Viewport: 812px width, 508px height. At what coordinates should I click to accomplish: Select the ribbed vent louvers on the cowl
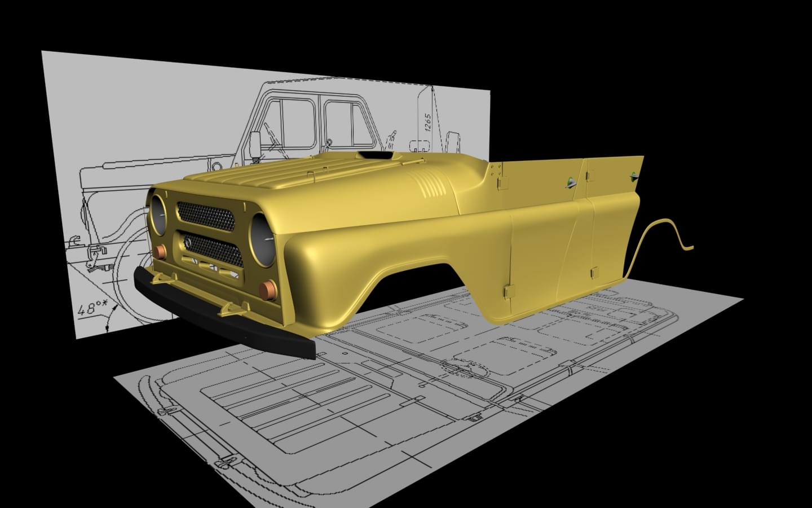pos(430,184)
